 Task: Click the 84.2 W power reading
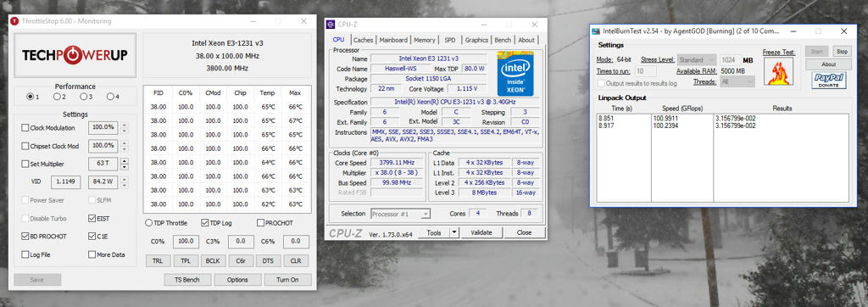click(103, 181)
